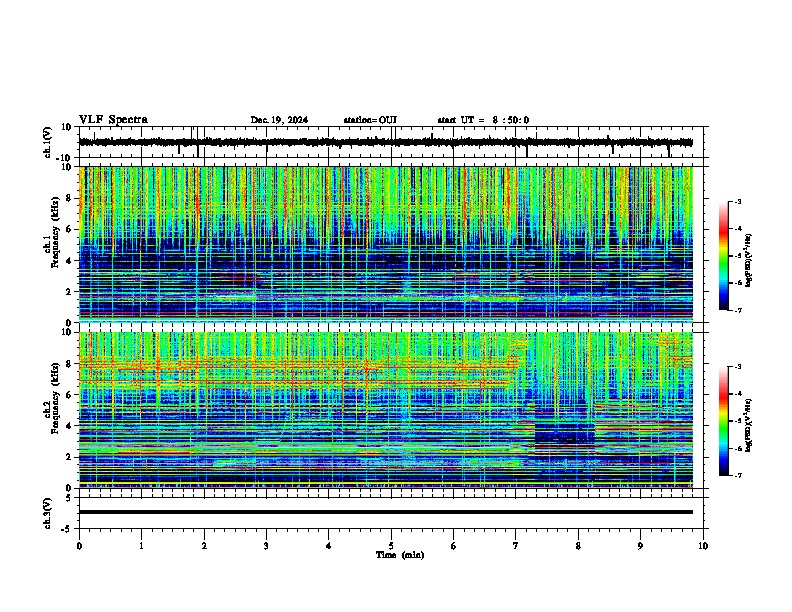Click time axis tick label '7'

tap(516, 546)
